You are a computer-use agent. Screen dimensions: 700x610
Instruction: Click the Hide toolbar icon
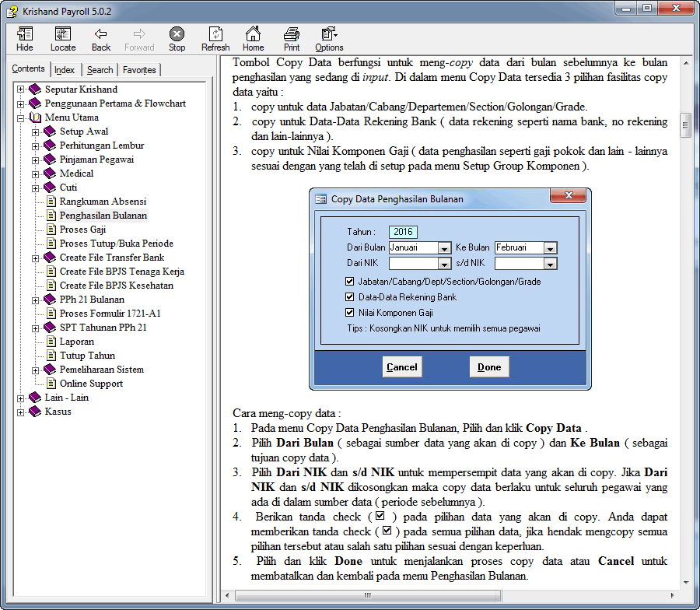25,38
